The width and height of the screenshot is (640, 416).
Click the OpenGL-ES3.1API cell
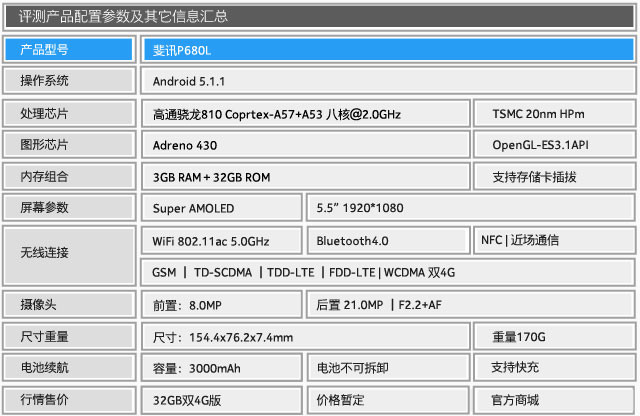pos(554,145)
